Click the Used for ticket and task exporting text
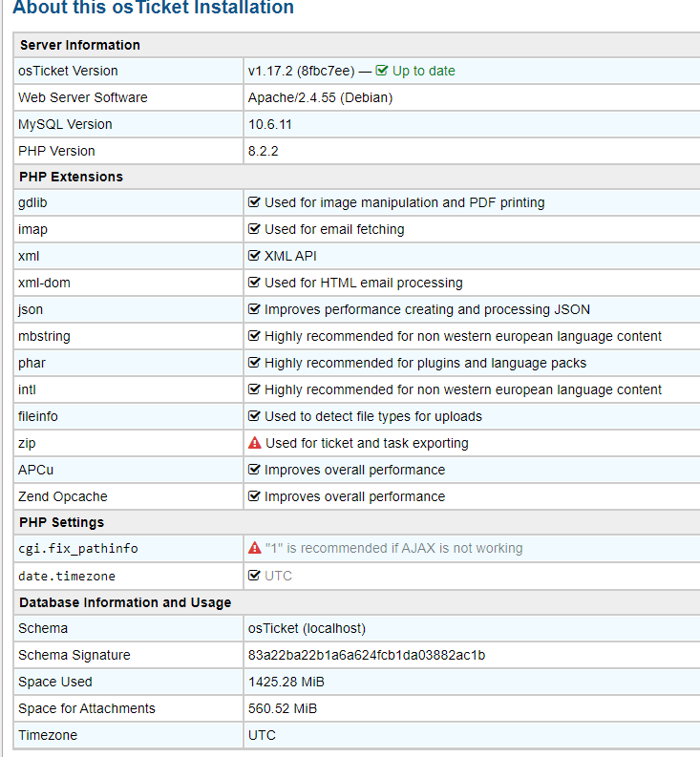The image size is (700, 757). click(367, 443)
